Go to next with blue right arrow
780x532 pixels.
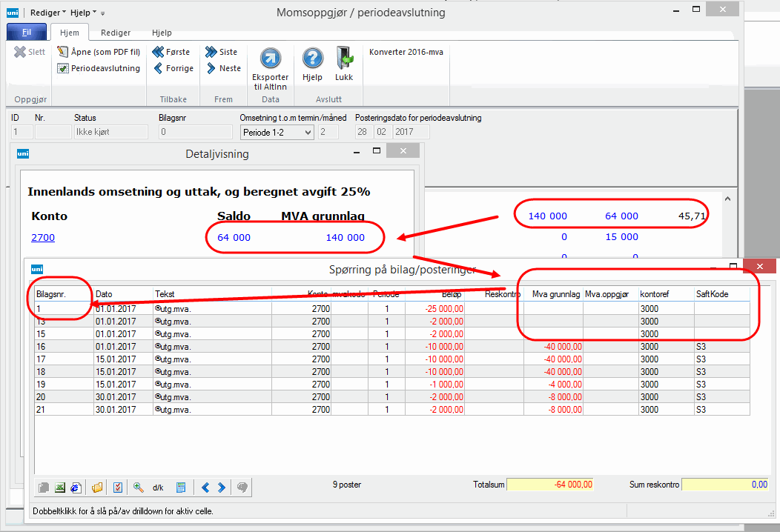point(222,488)
